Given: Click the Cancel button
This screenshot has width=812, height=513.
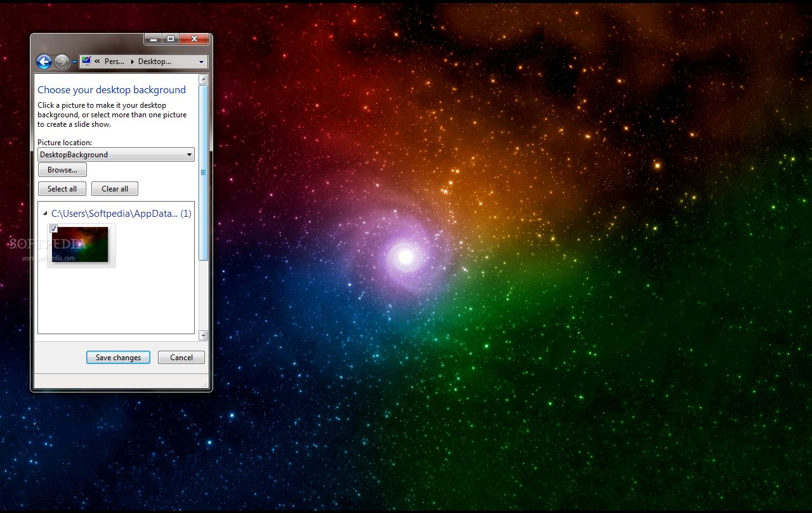Looking at the screenshot, I should [181, 358].
